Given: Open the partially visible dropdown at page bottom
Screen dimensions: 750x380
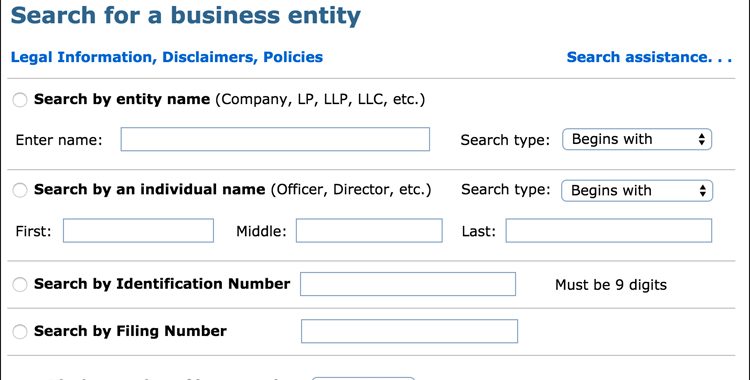Looking at the screenshot, I should point(364,378).
